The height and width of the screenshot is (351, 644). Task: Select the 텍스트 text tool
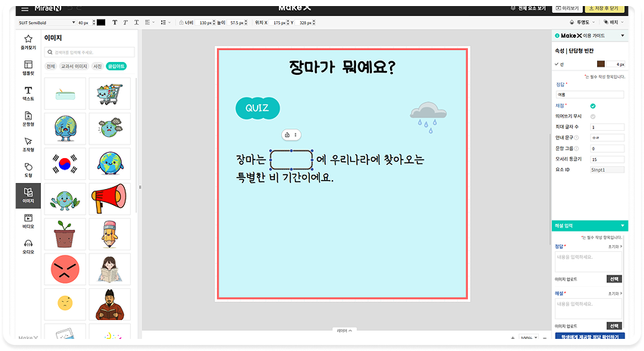[28, 94]
